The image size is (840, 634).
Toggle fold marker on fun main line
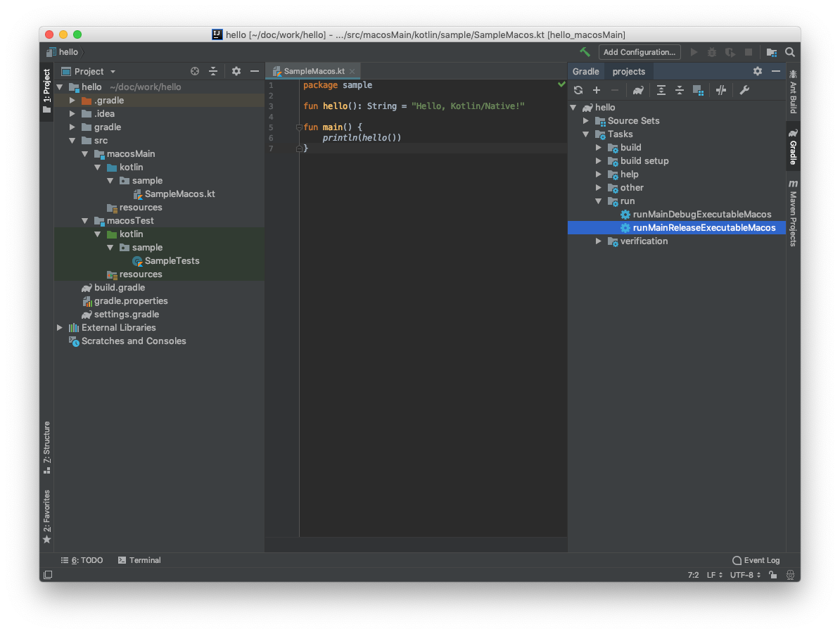pyautogui.click(x=299, y=127)
